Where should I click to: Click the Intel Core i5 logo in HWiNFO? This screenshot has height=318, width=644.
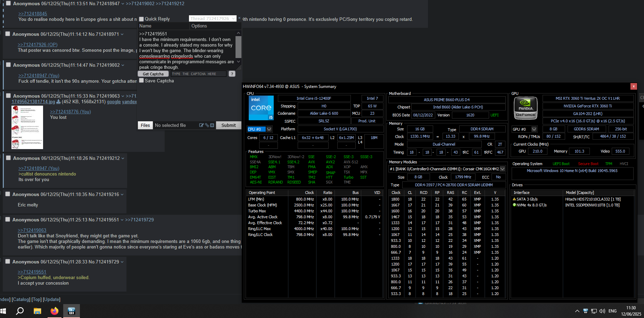[261, 108]
